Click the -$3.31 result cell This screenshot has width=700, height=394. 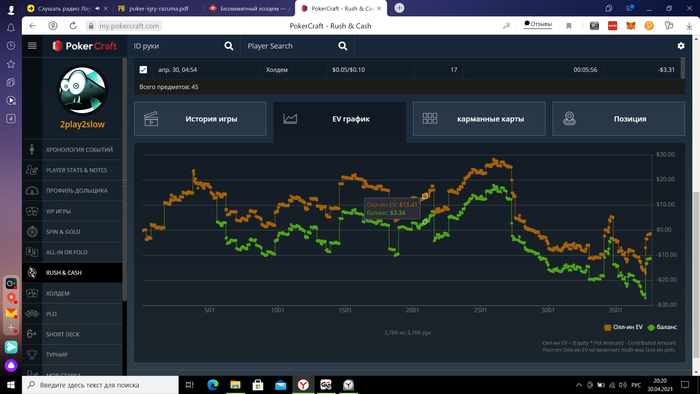pyautogui.click(x=666, y=70)
